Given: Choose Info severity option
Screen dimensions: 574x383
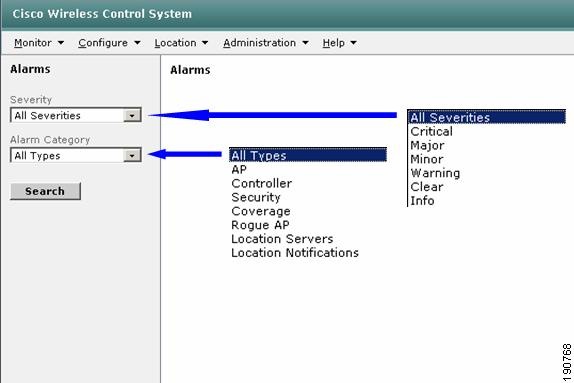Looking at the screenshot, I should coord(422,201).
